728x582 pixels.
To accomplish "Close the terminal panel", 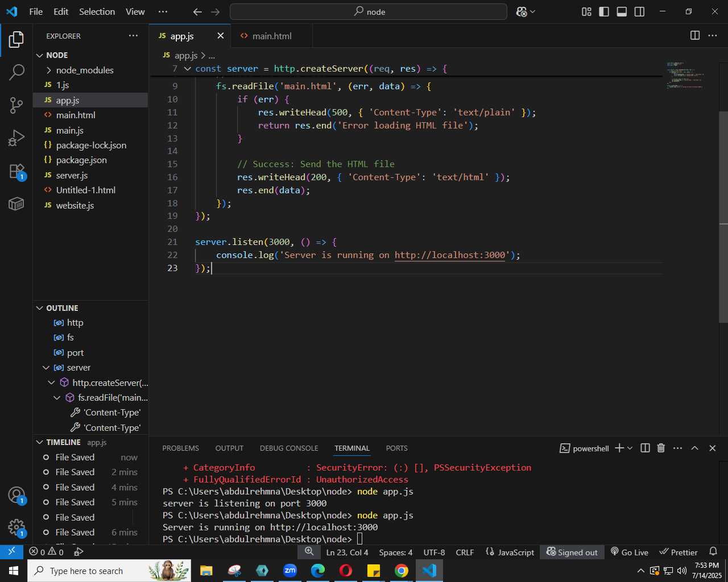I will tap(712, 448).
